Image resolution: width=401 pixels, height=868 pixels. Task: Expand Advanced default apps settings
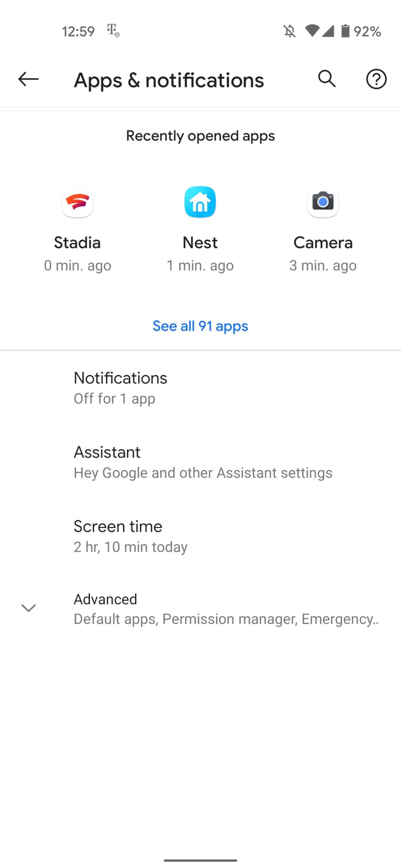[x=226, y=609]
